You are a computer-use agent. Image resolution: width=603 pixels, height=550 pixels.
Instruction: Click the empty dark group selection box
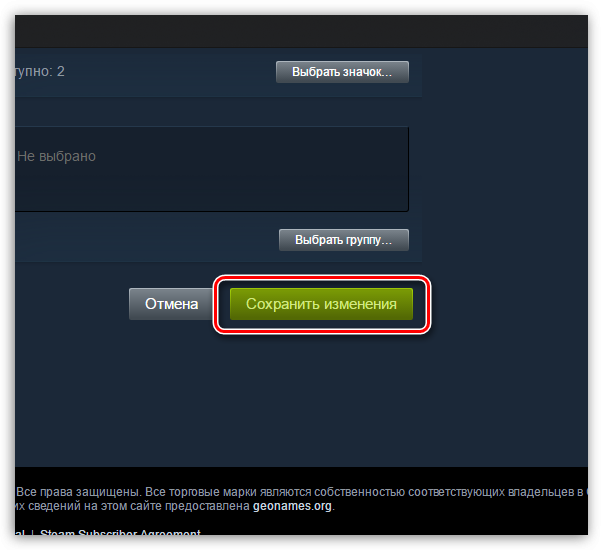212,169
